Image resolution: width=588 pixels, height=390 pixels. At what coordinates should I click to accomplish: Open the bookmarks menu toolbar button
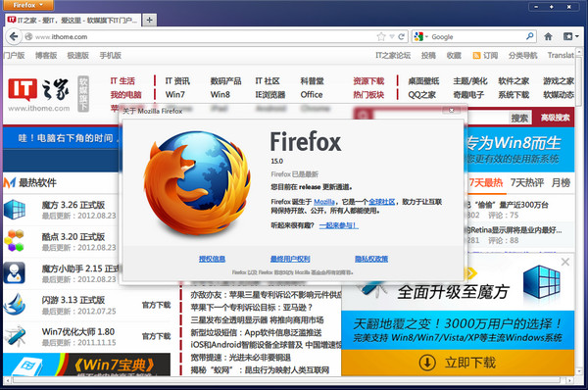click(570, 36)
